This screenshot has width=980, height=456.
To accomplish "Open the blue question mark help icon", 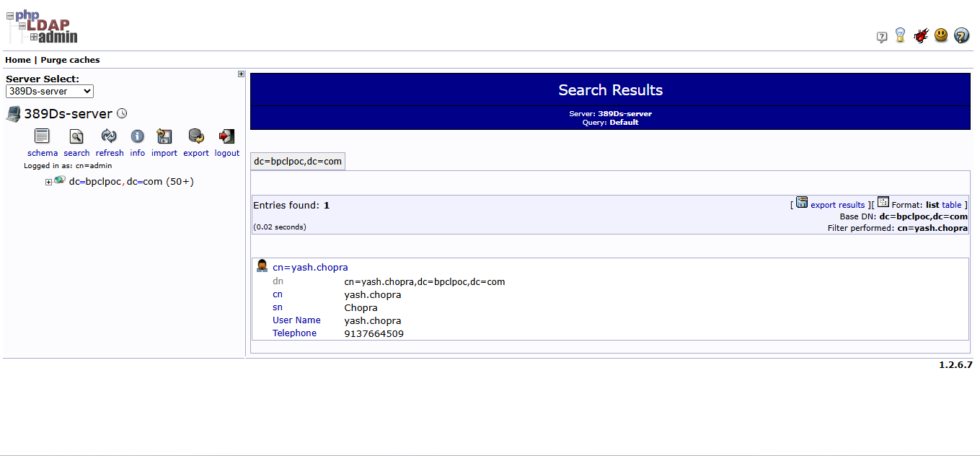I will pos(961,35).
